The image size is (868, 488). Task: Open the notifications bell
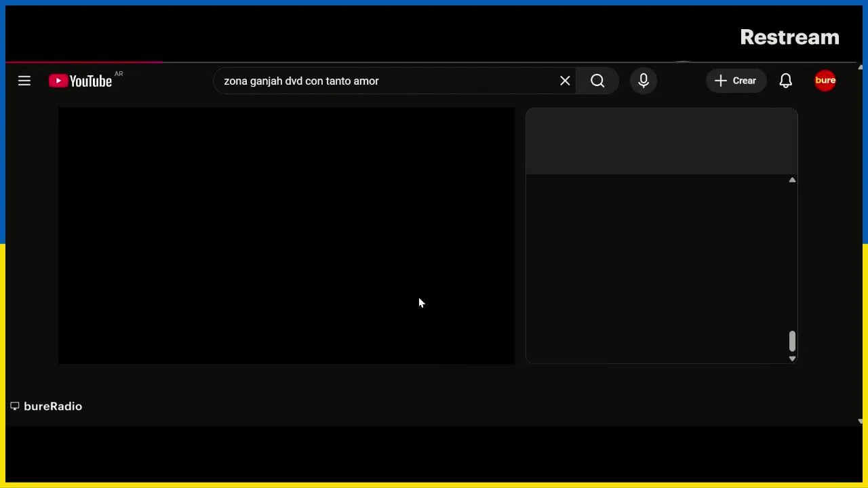click(x=786, y=81)
